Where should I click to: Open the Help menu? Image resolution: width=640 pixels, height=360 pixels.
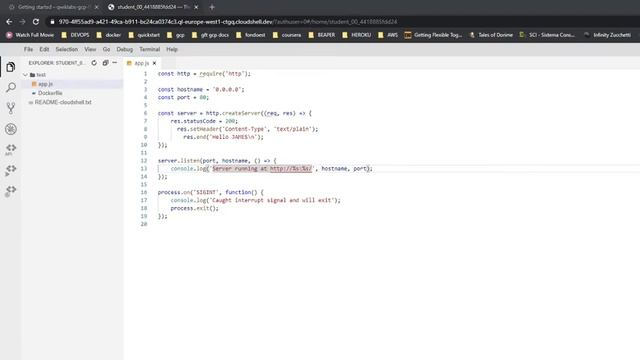click(x=172, y=49)
